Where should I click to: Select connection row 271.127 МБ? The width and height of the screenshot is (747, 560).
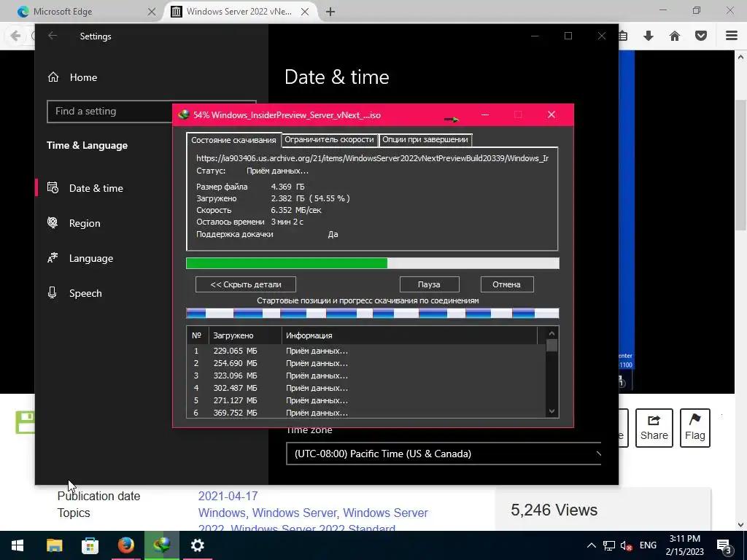click(365, 400)
